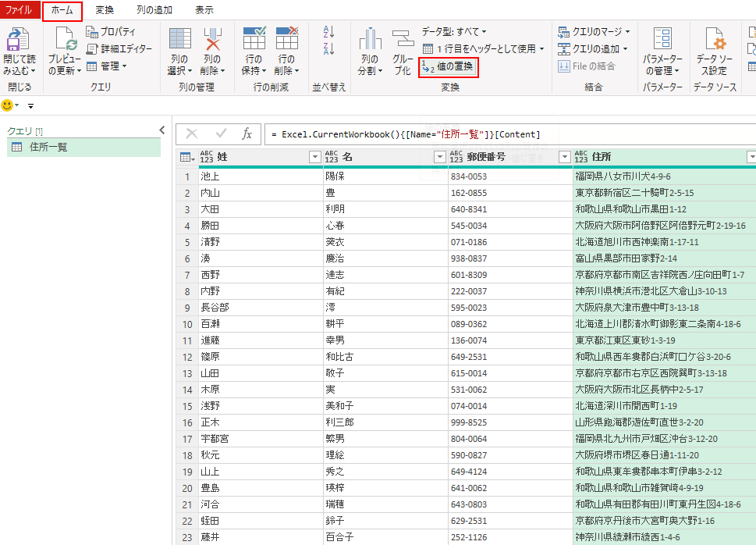Click the 名 column header
Screen dimensions: 756x545
pos(385,157)
